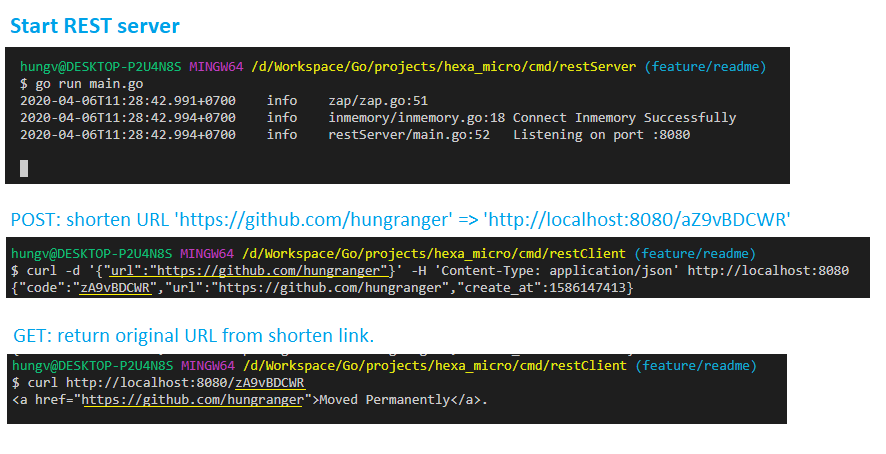Click the underlined href github.com/hungranger link

tap(193, 400)
